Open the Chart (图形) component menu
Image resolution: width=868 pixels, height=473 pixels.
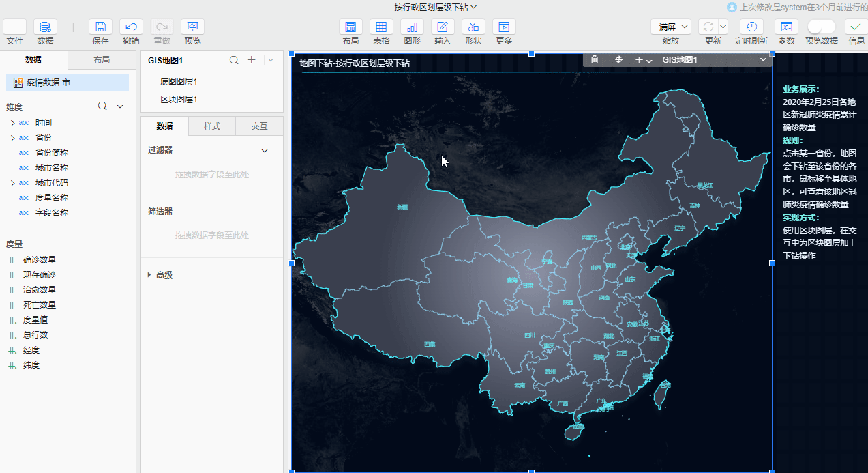pos(412,27)
